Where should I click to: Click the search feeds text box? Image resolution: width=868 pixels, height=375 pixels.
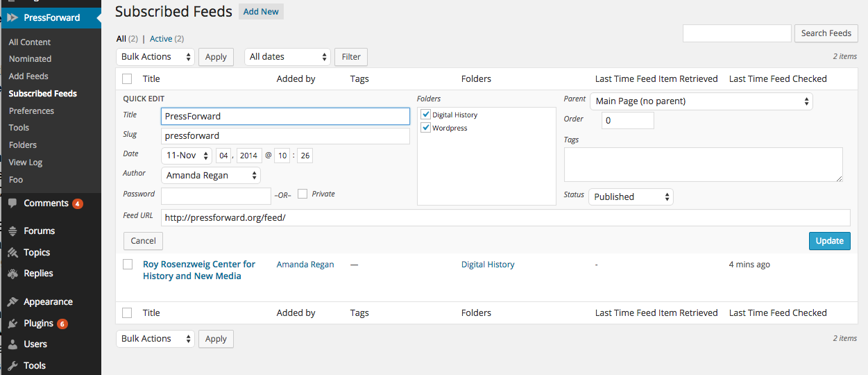pyautogui.click(x=737, y=33)
